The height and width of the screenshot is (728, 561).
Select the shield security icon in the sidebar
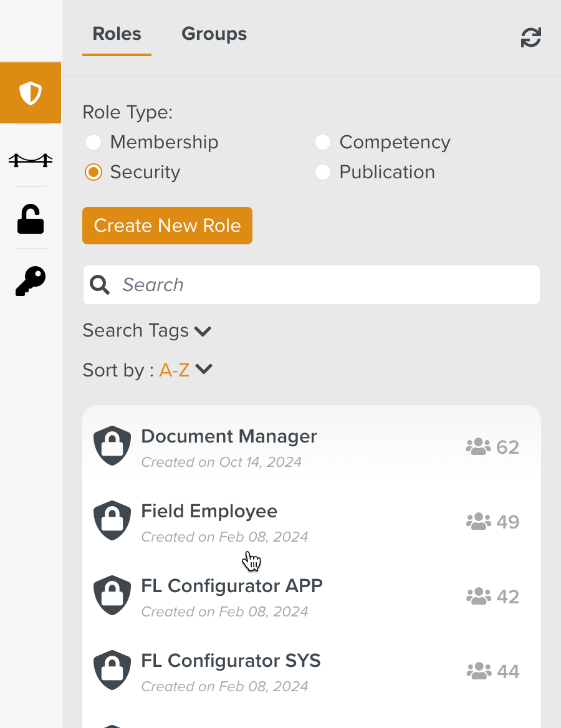coord(30,92)
